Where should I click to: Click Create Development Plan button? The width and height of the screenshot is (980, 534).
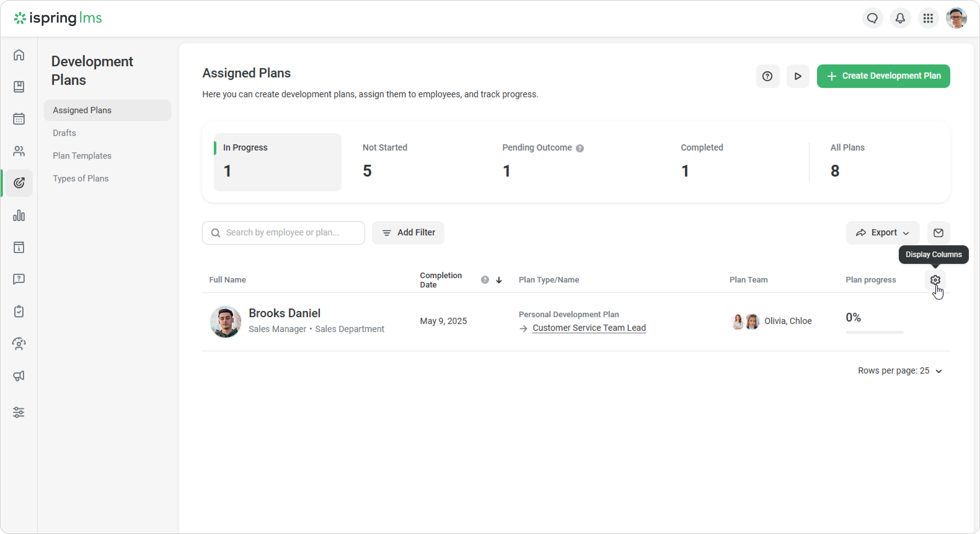pos(883,76)
